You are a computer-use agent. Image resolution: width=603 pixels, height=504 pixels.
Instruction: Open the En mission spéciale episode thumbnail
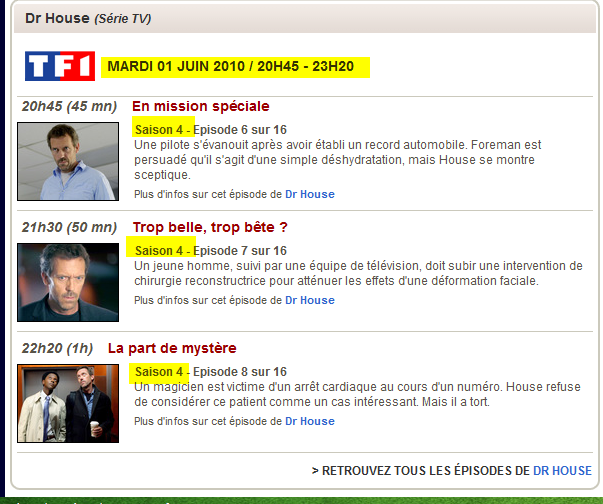(x=68, y=161)
